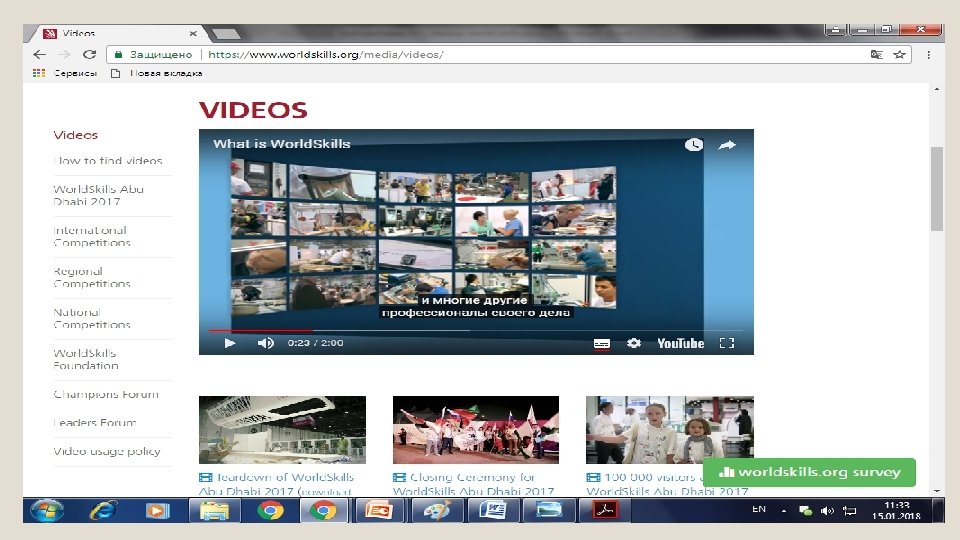Open Chrome three-dot menu

coord(929,54)
